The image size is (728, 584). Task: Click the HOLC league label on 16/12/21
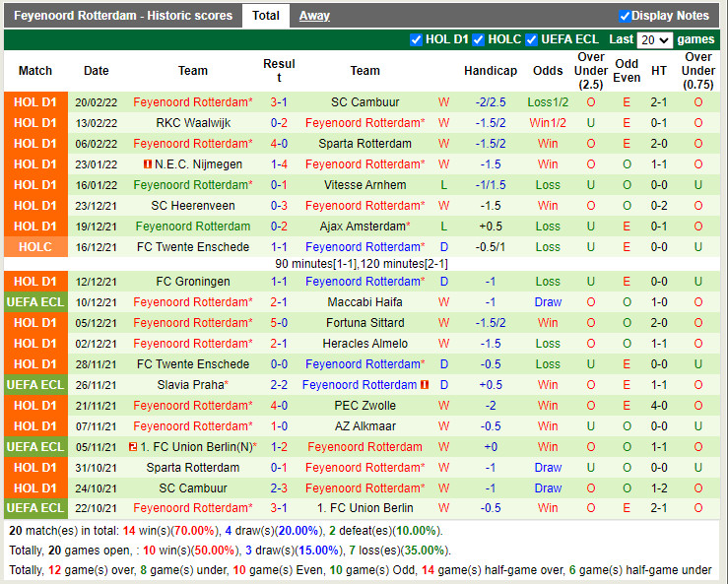(35, 247)
